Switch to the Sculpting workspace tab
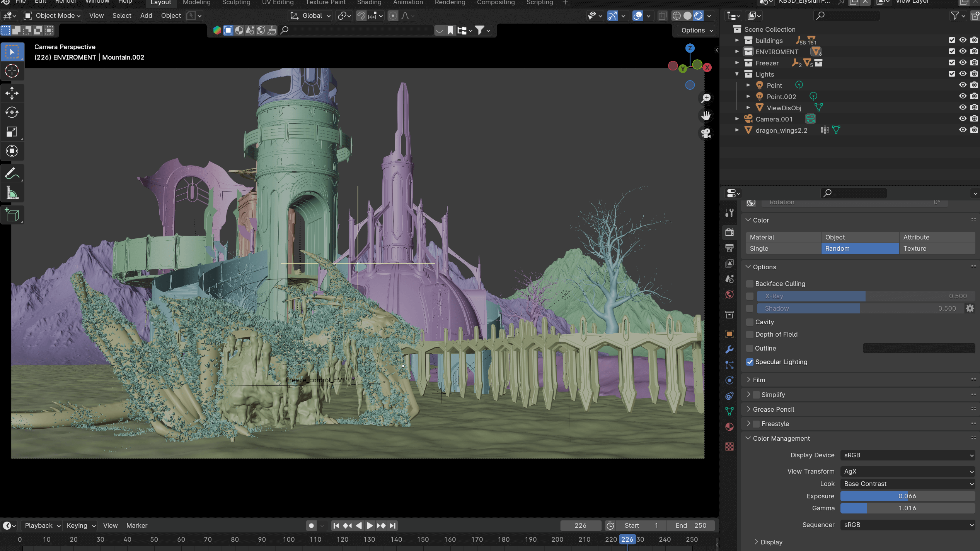Viewport: 980px width, 551px height. [236, 3]
